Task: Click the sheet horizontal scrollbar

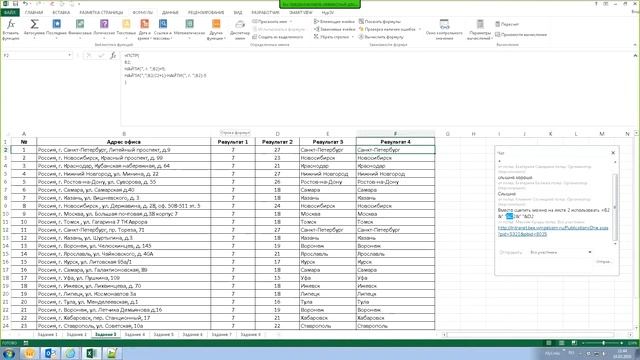Action: tap(531, 334)
